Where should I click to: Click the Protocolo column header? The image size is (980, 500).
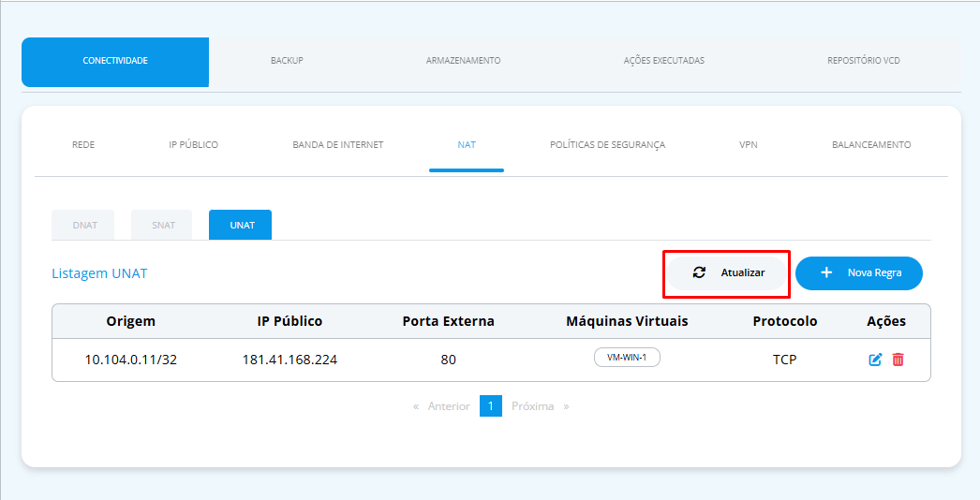(785, 321)
